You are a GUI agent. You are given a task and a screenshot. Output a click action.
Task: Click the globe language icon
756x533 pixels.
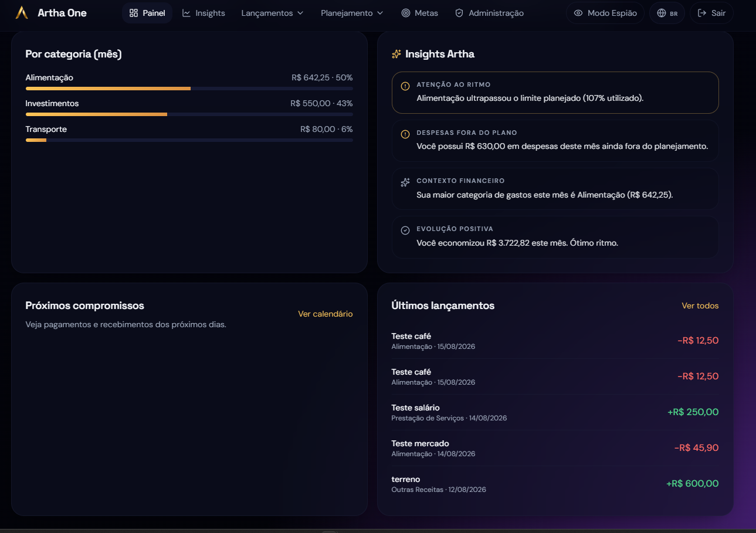click(x=662, y=13)
